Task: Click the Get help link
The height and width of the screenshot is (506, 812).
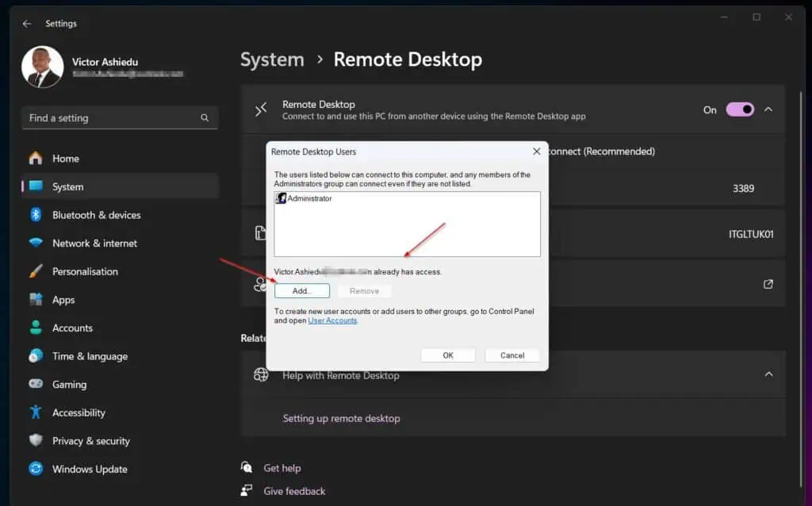Action: [282, 468]
